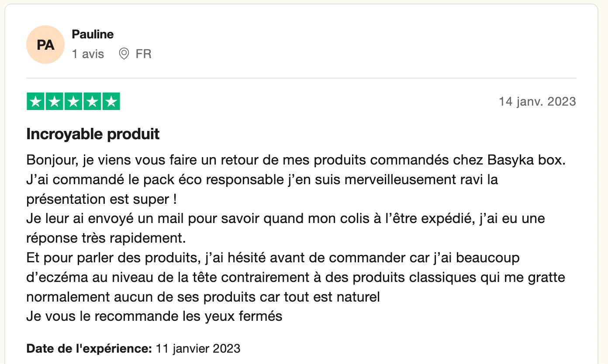Click the 'Date de l'expérience' label
This screenshot has height=364, width=608.
[x=89, y=348]
